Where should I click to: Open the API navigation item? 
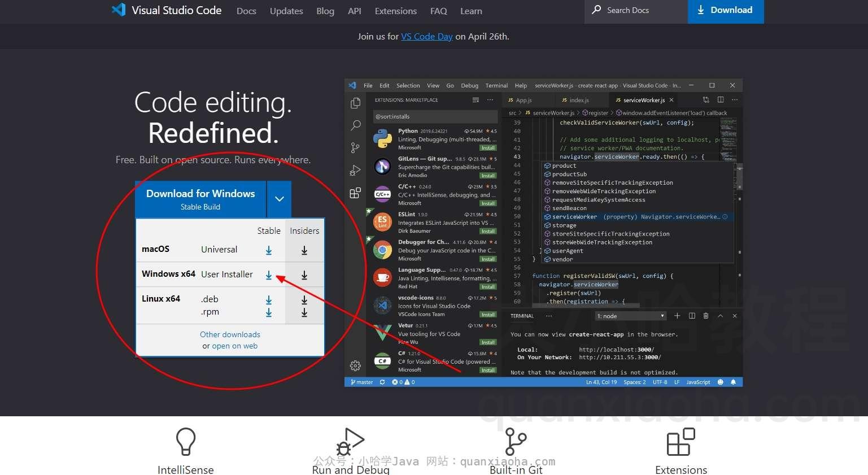(x=355, y=11)
